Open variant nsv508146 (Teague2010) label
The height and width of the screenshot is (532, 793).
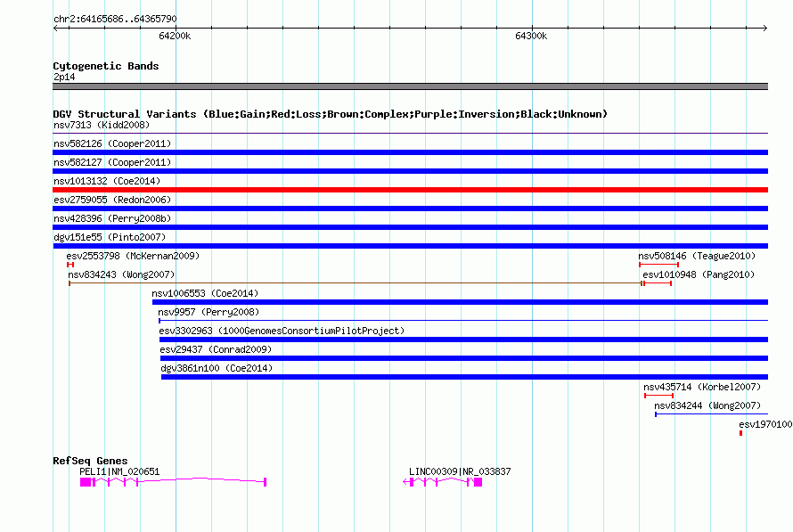point(697,256)
